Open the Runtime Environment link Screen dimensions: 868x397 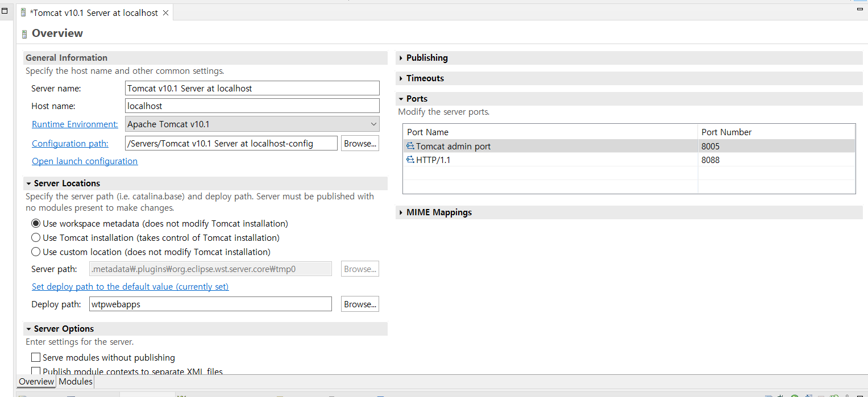click(x=75, y=124)
